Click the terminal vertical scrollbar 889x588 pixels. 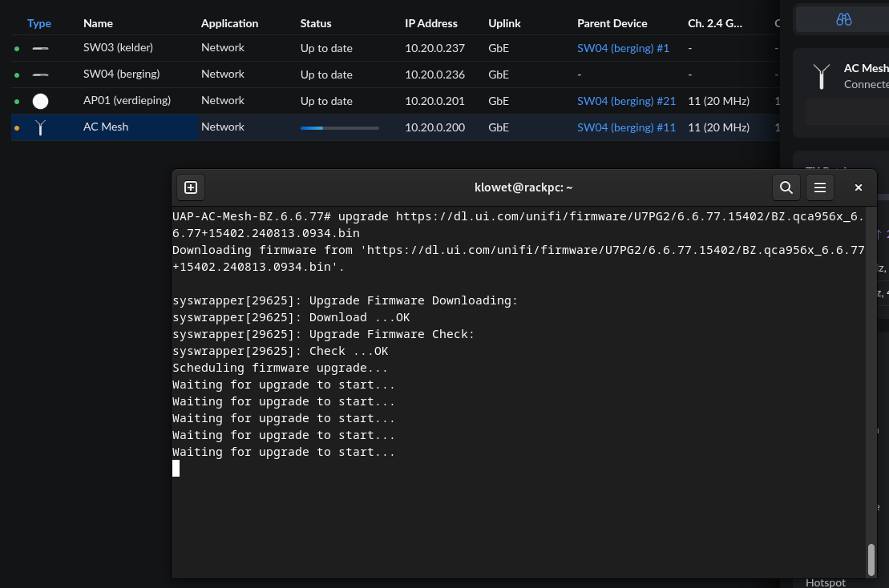(871, 559)
